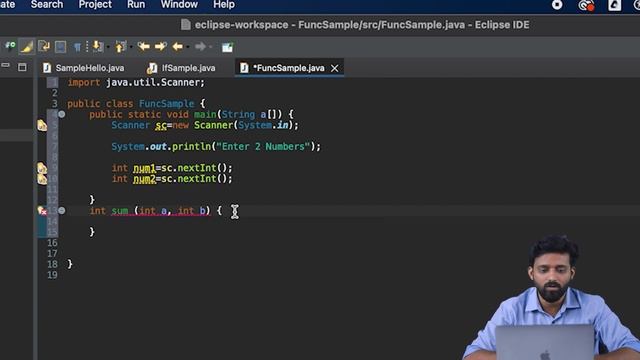This screenshot has height=360, width=640.
Task: Maximize the left side view panel
Action: click(22, 67)
